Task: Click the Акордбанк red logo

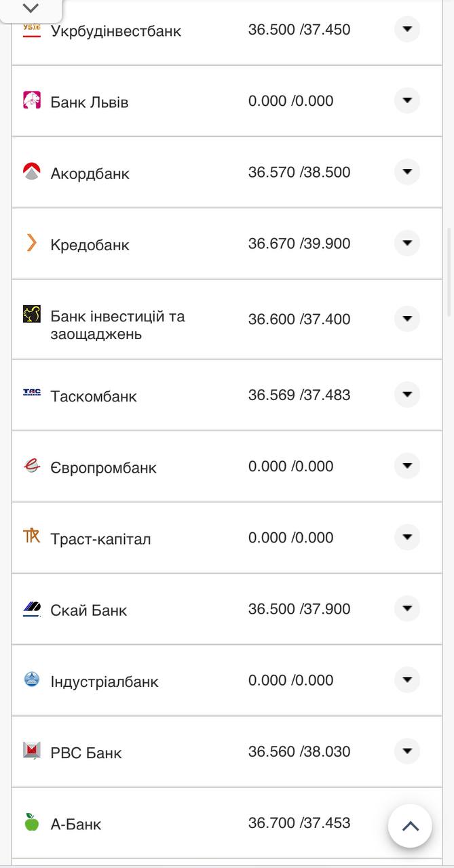Action: pos(31,172)
